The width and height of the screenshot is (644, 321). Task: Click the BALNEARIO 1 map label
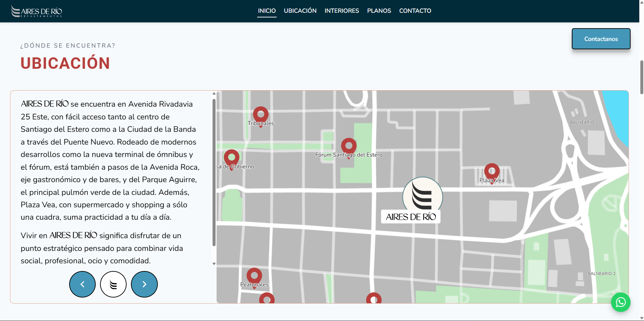(584, 122)
